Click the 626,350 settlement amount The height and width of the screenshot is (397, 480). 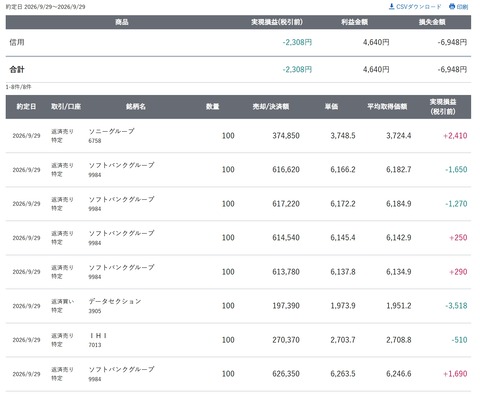coord(286,374)
